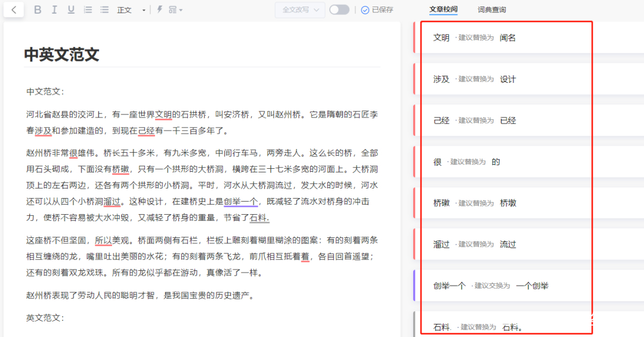The height and width of the screenshot is (337, 644).
Task: Select the 文明 → 闻名 suggestion card
Action: pyautogui.click(x=528, y=38)
